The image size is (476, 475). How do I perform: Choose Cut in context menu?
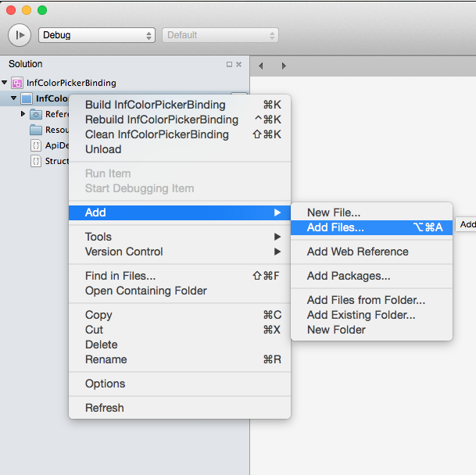pyautogui.click(x=180, y=330)
